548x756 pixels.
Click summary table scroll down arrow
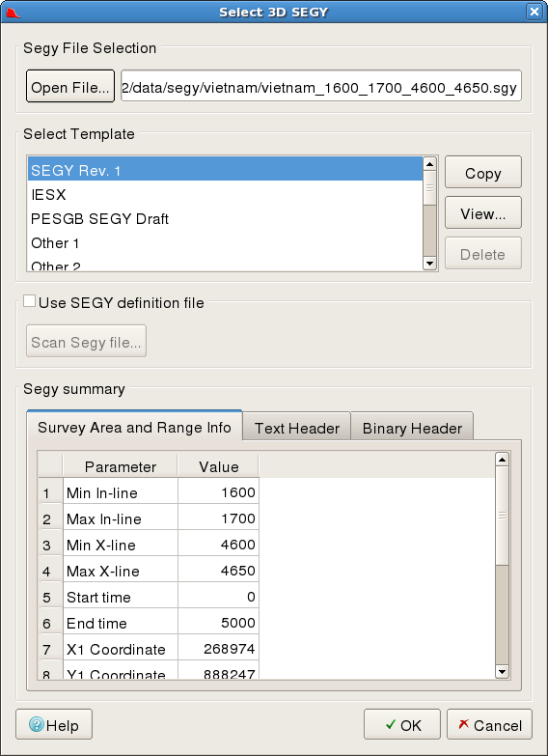click(x=502, y=671)
